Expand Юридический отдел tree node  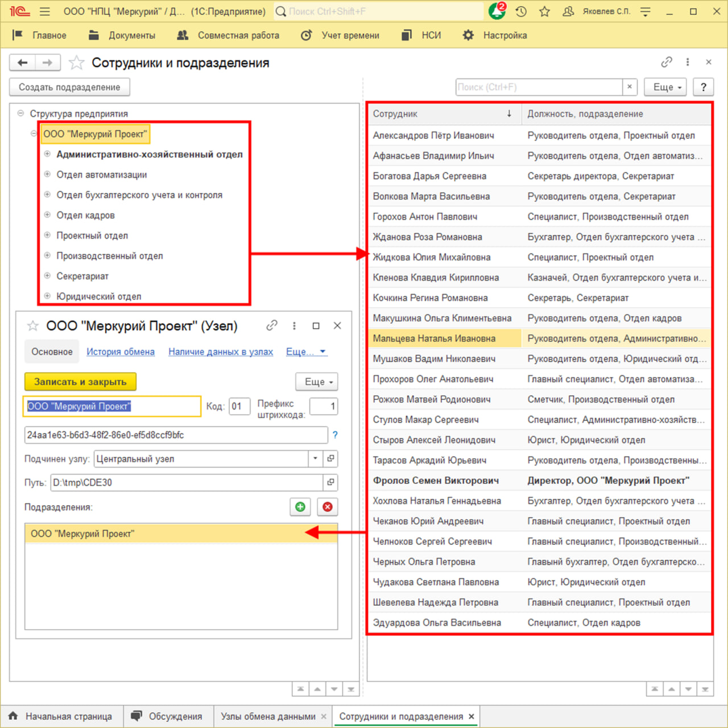coord(47,296)
